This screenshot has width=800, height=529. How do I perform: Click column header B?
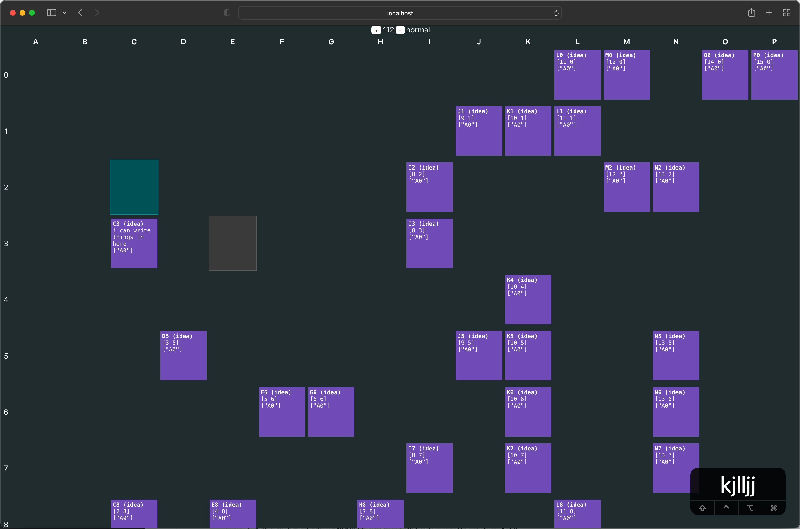coord(85,42)
